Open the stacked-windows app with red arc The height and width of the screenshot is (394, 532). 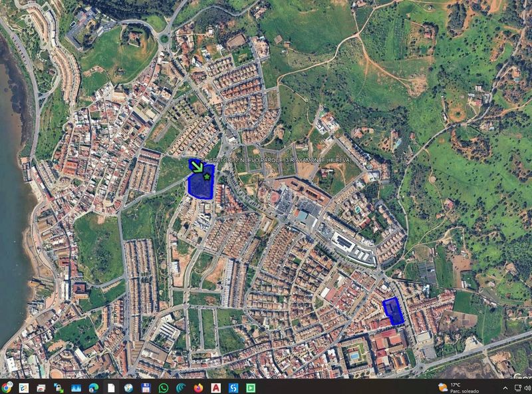41,387
